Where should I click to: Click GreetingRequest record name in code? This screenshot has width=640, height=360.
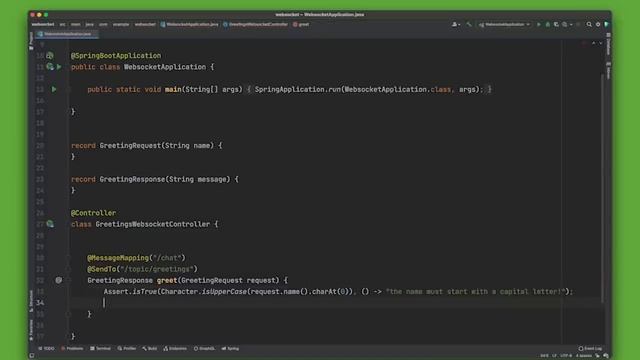130,145
